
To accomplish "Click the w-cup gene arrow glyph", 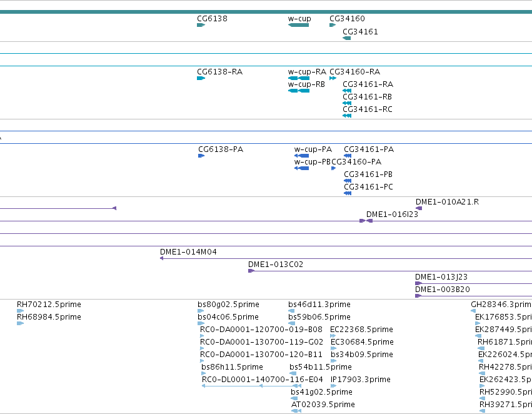I will [299, 25].
